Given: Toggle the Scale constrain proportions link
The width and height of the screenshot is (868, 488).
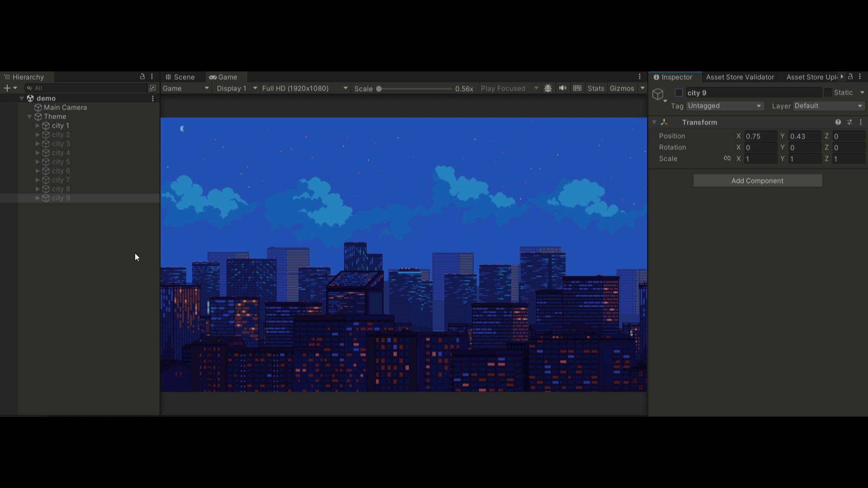Looking at the screenshot, I should (x=727, y=159).
